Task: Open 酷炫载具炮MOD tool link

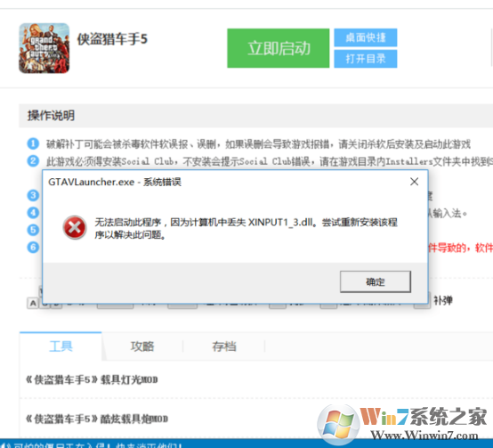Action: (x=97, y=419)
